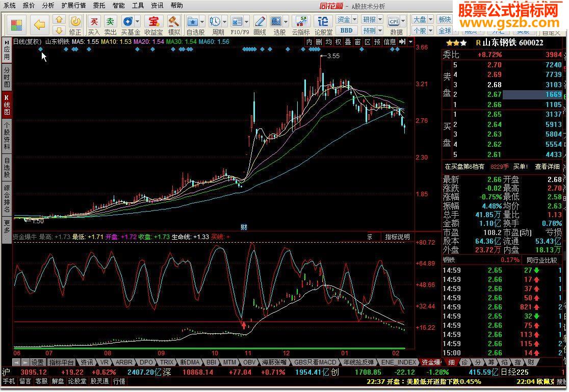Click the 卖出 sell icon
The height and width of the screenshot is (392, 569).
click(110, 25)
